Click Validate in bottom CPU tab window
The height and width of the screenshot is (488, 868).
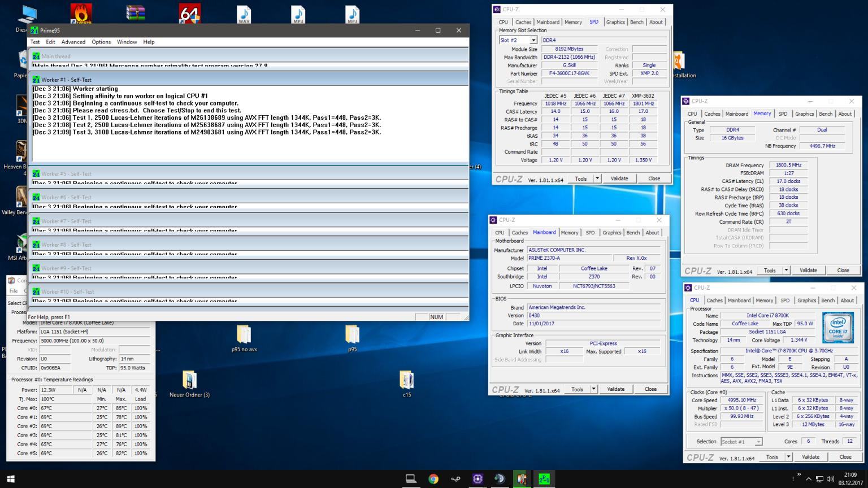click(810, 457)
